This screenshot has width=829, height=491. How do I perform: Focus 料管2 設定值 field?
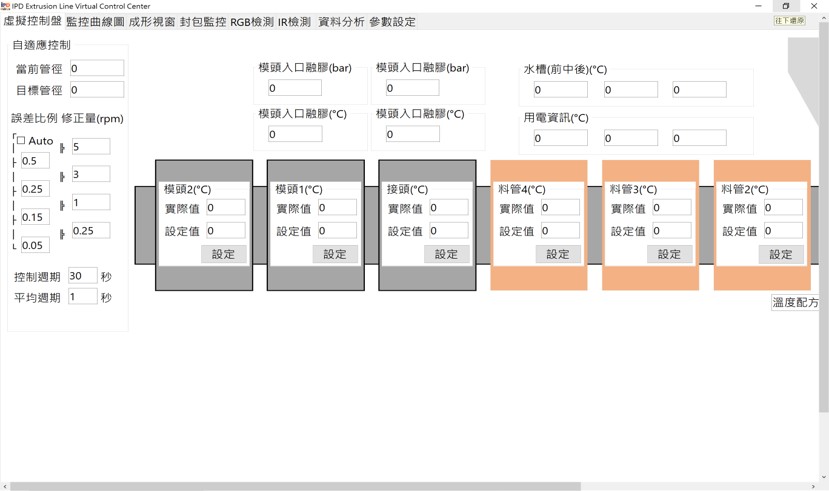(784, 230)
